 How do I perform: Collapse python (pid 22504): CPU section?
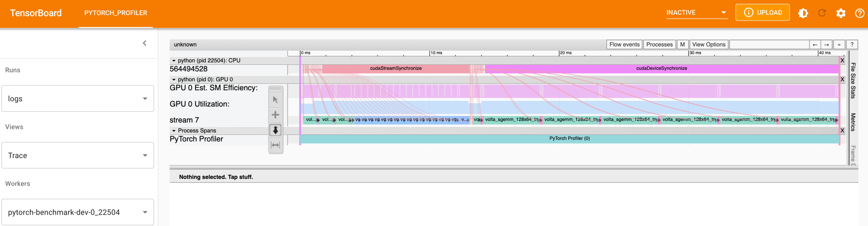coord(174,61)
